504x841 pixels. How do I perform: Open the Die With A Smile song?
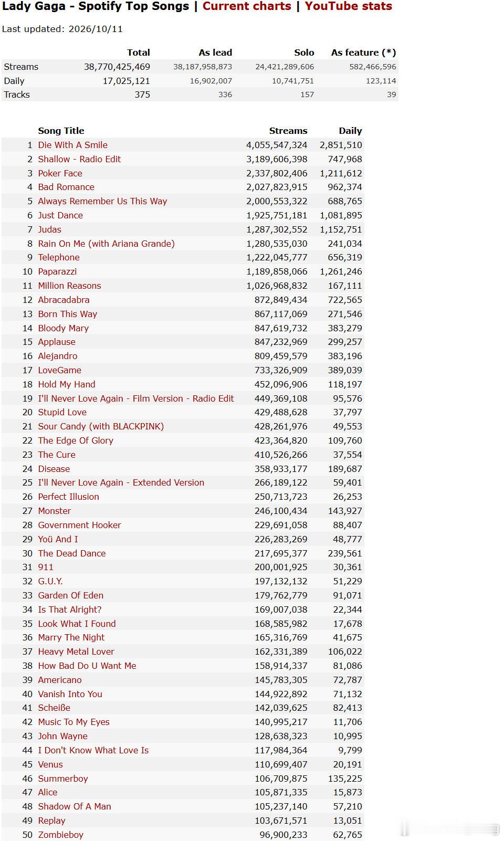(x=72, y=145)
